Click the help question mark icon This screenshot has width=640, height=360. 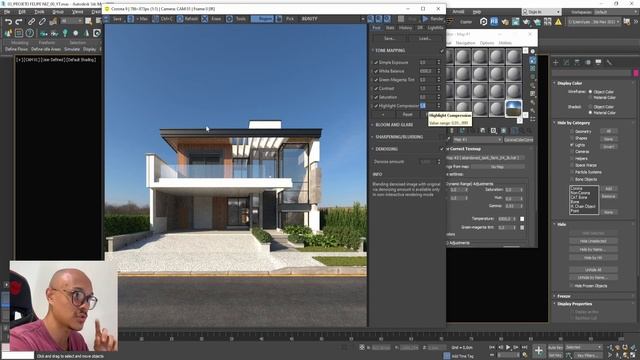[x=29, y=33]
